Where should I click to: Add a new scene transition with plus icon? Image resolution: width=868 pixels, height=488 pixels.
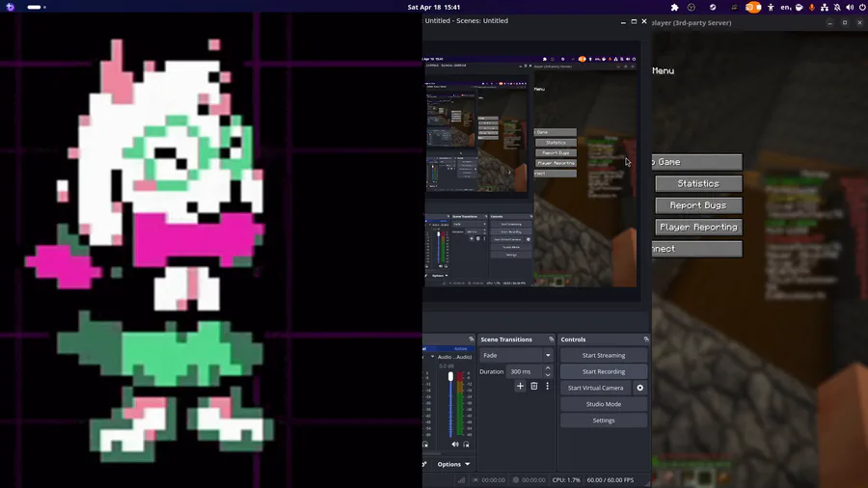click(520, 386)
